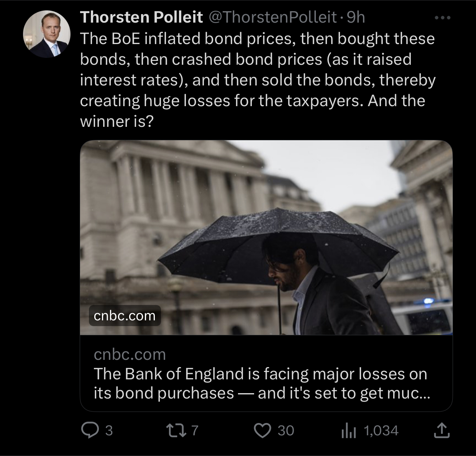Viewport: 476px width, 456px height.
Task: Open the Thorsten Polleit display name
Action: pyautogui.click(x=141, y=17)
